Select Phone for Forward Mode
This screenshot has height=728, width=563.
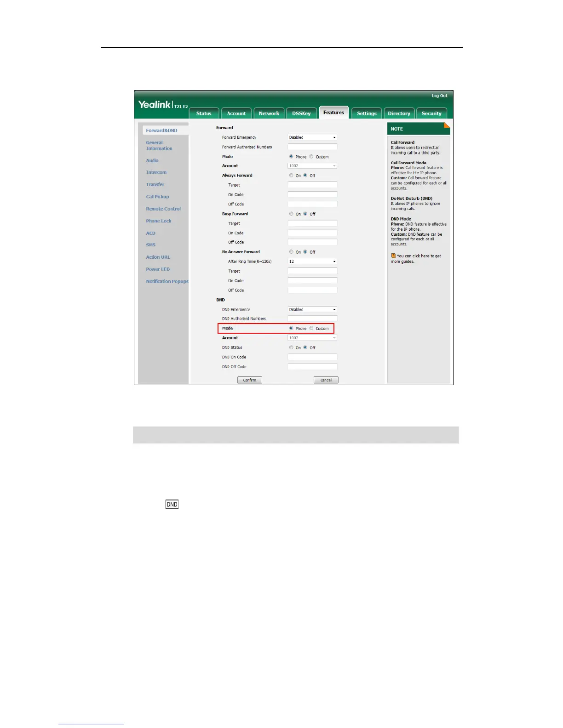tap(291, 157)
